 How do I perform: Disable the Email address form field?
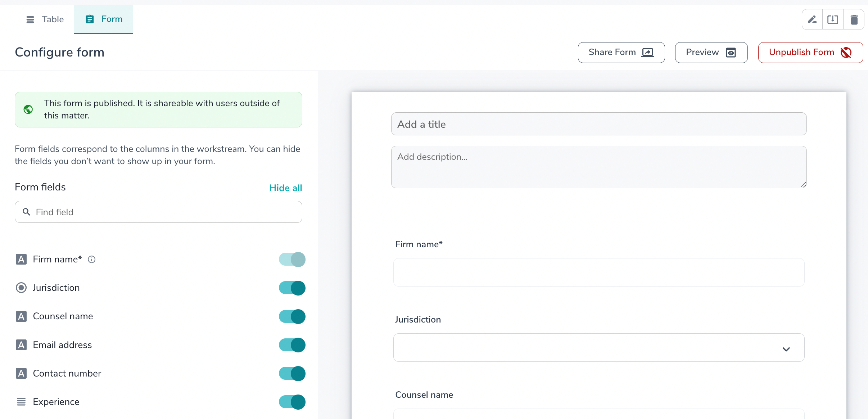[292, 344]
